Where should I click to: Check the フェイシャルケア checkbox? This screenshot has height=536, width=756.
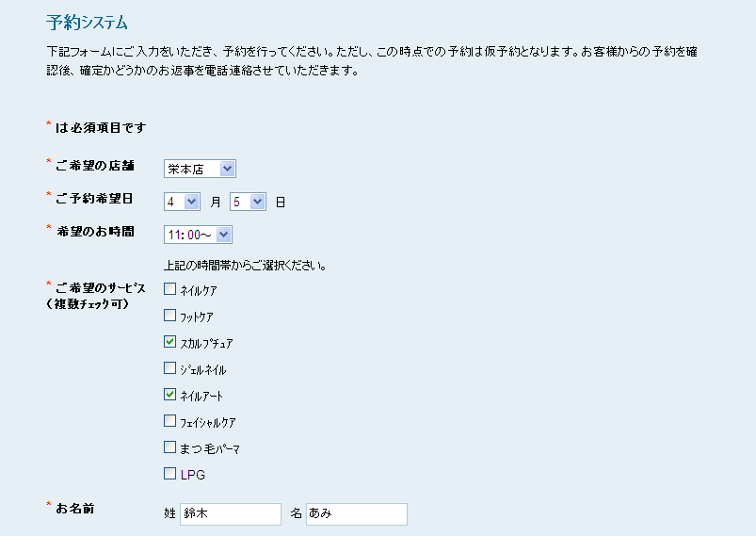pos(169,421)
